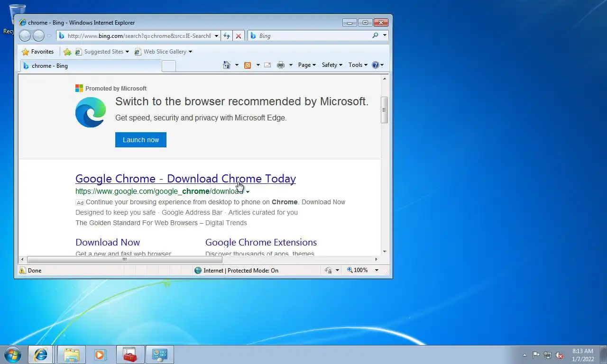Click the Refresh page icon

point(227,36)
